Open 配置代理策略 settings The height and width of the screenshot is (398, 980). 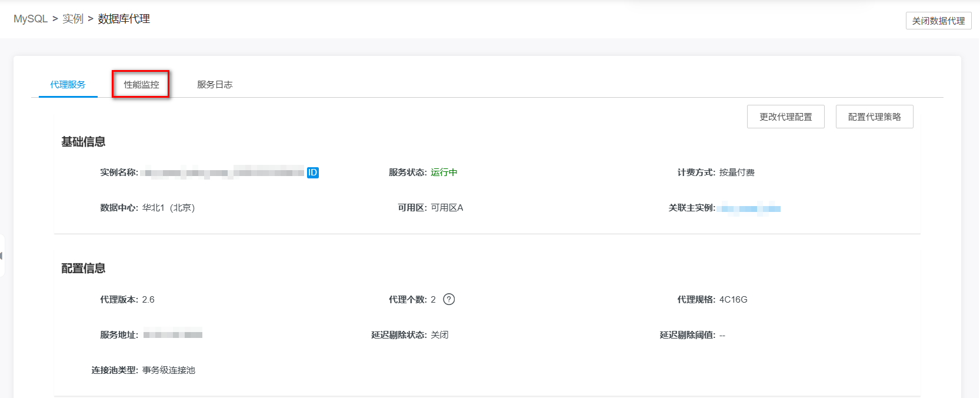coord(874,117)
